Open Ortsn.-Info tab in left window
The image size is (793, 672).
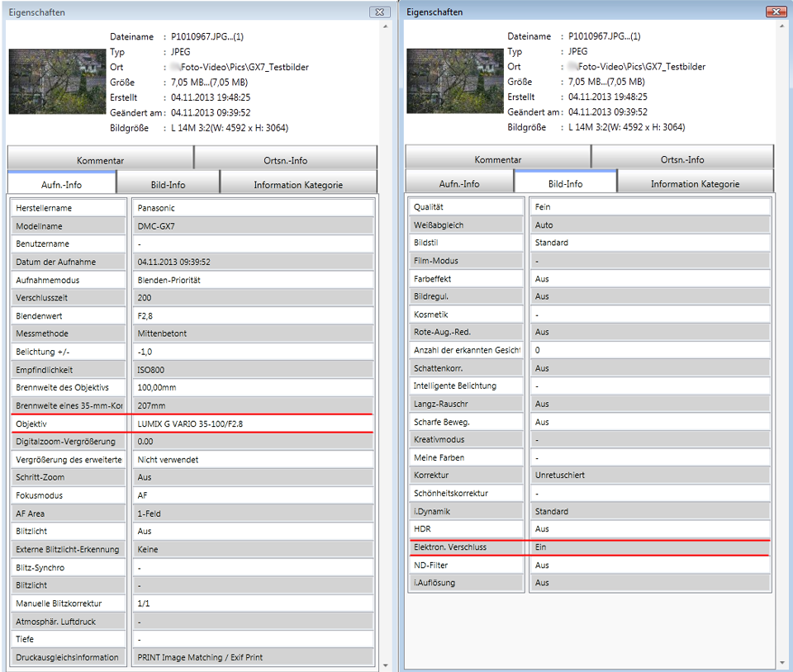pos(285,158)
